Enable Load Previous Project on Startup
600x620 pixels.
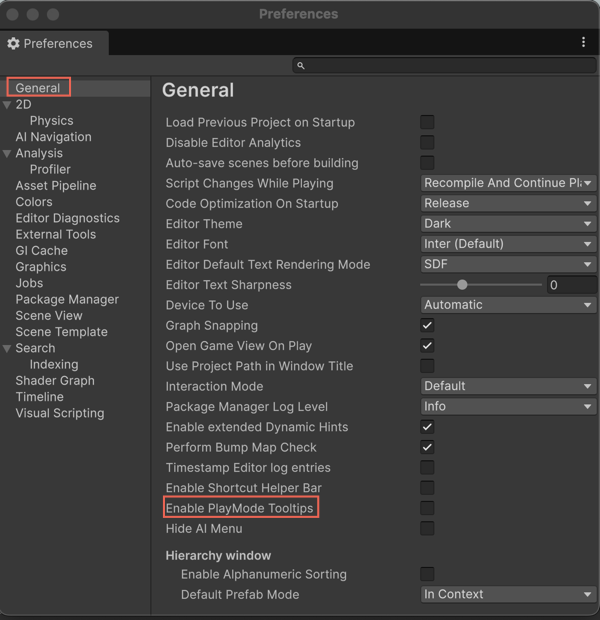tap(427, 122)
